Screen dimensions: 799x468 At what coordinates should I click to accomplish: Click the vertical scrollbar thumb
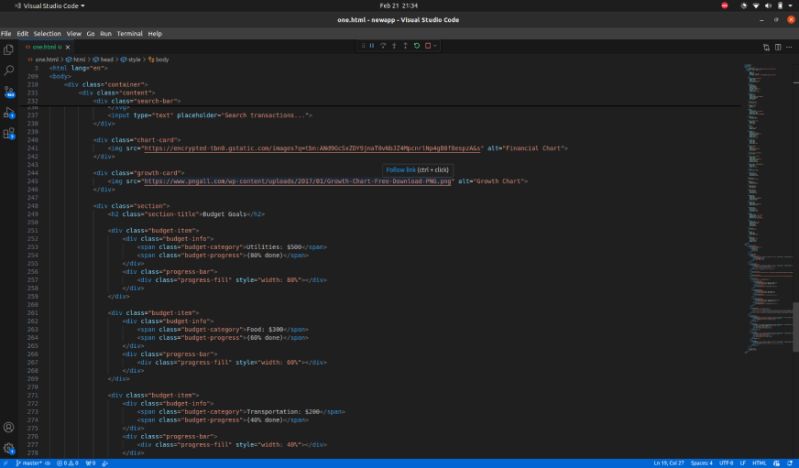click(x=795, y=327)
